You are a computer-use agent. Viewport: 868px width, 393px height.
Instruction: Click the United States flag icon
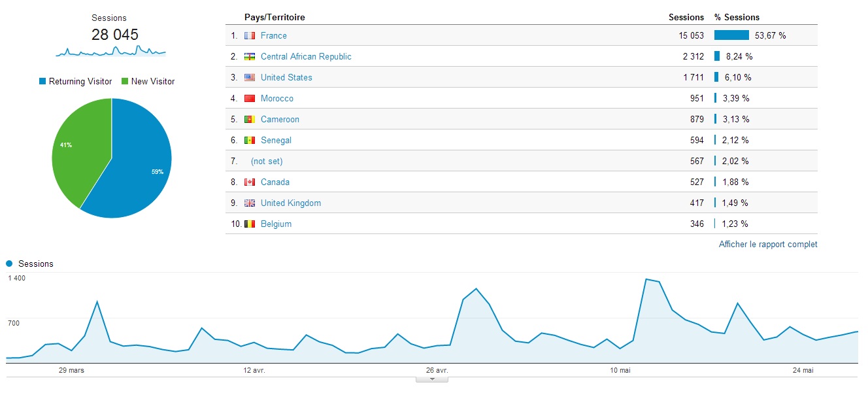click(x=250, y=78)
